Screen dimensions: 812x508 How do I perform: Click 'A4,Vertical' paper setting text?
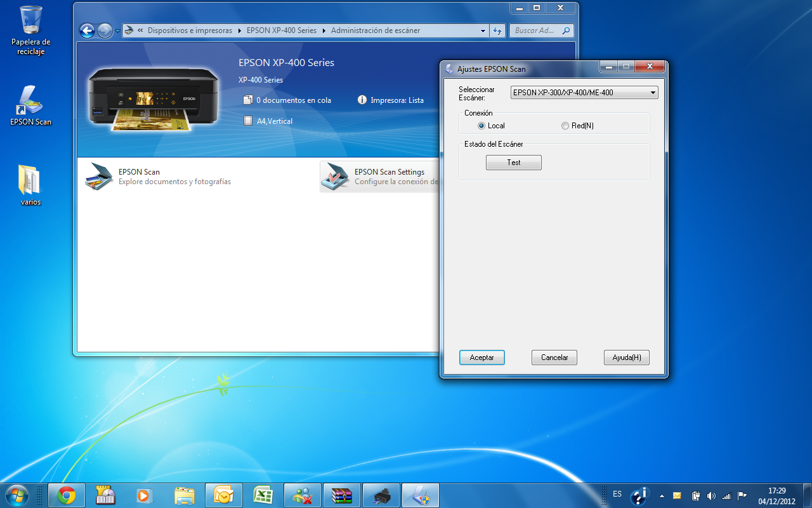[x=275, y=121]
